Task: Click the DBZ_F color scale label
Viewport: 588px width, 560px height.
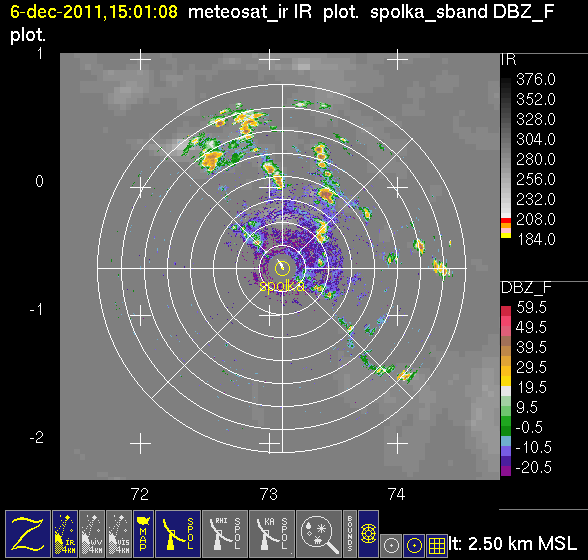Action: (x=526, y=288)
